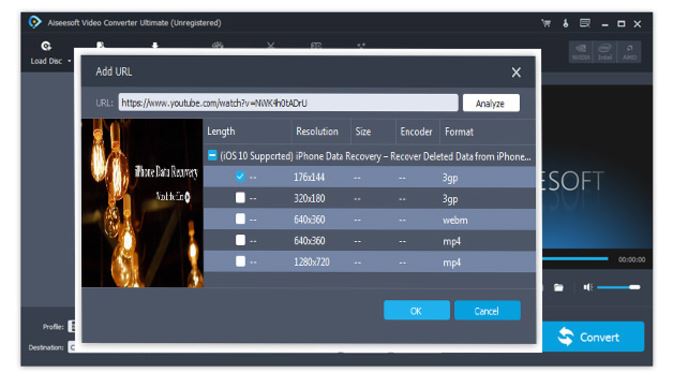Collapse the iPhone Data Recovery video group
The height and width of the screenshot is (380, 675).
212,155
